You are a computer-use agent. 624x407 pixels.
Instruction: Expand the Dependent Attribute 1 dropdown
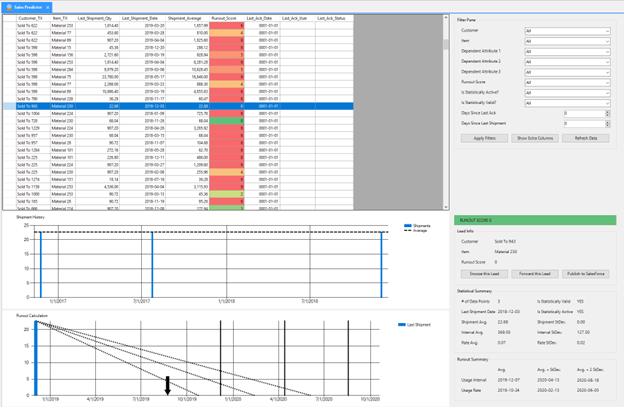pyautogui.click(x=567, y=51)
